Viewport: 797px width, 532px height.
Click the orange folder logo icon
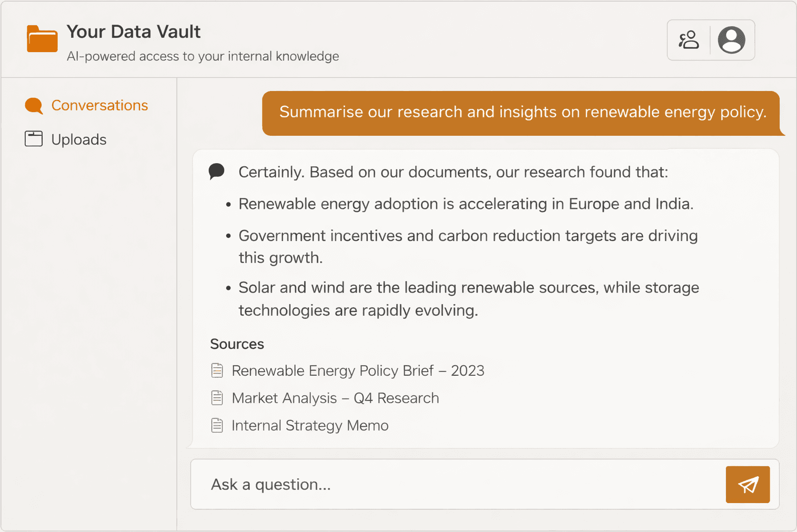[42, 39]
